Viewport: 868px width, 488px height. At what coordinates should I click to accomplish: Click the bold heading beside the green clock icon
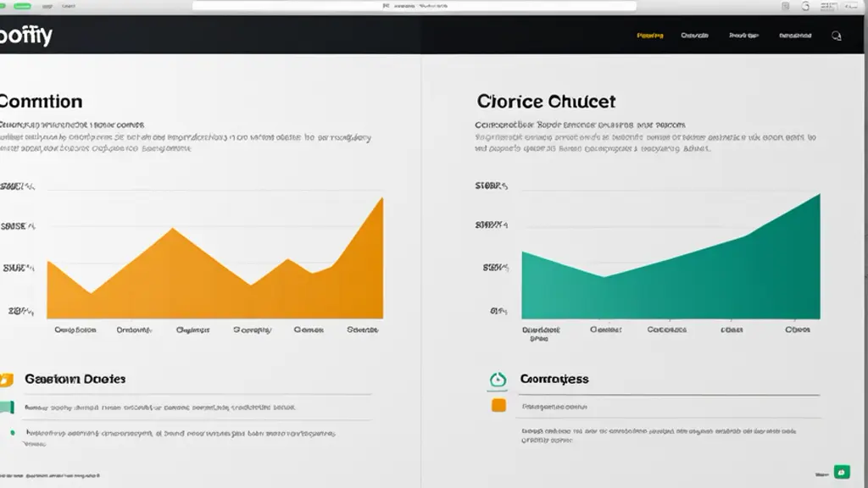pyautogui.click(x=554, y=379)
